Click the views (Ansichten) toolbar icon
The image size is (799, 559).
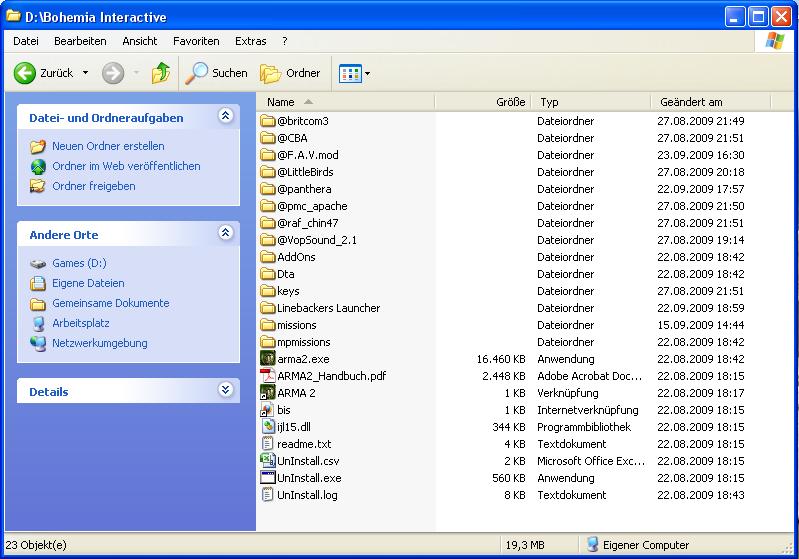point(350,74)
